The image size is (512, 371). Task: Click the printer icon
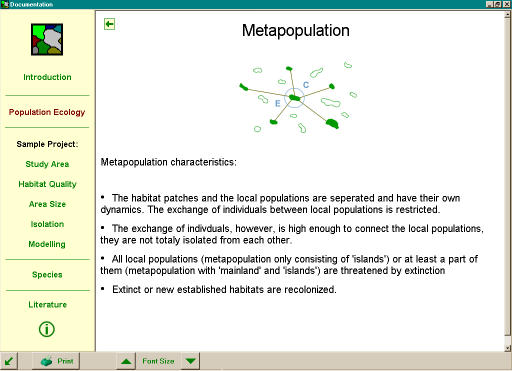pos(46,361)
